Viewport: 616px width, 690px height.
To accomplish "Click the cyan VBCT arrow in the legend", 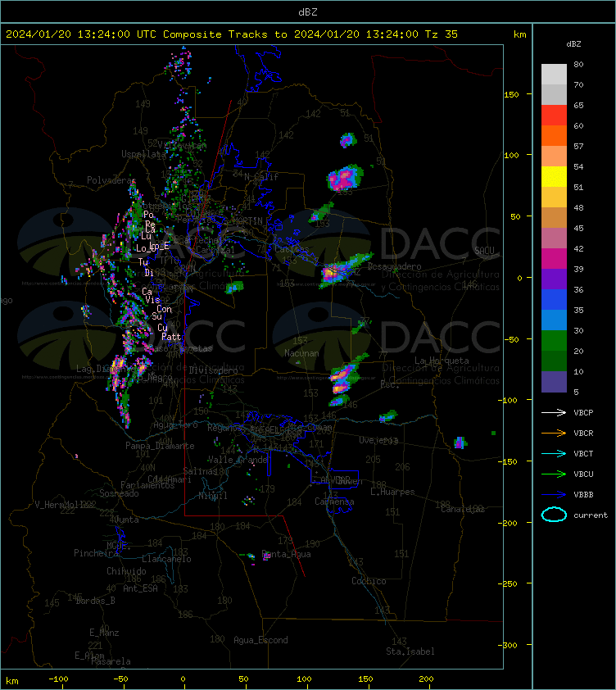I will (554, 453).
